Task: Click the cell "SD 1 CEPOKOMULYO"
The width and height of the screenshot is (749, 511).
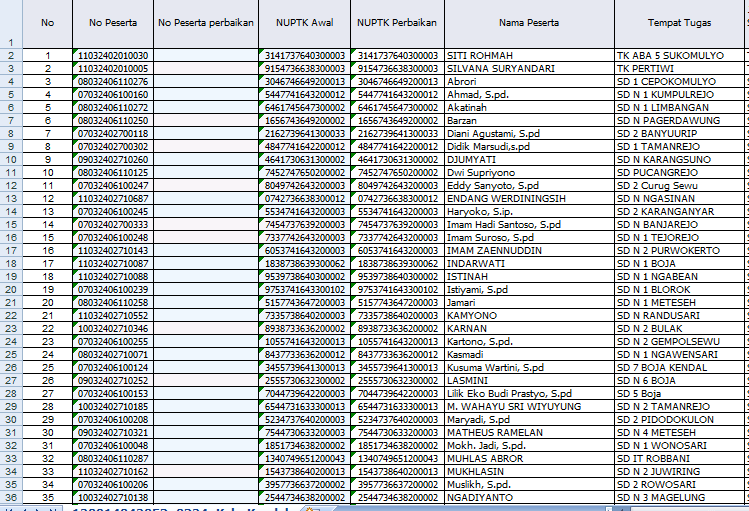Action: click(679, 82)
